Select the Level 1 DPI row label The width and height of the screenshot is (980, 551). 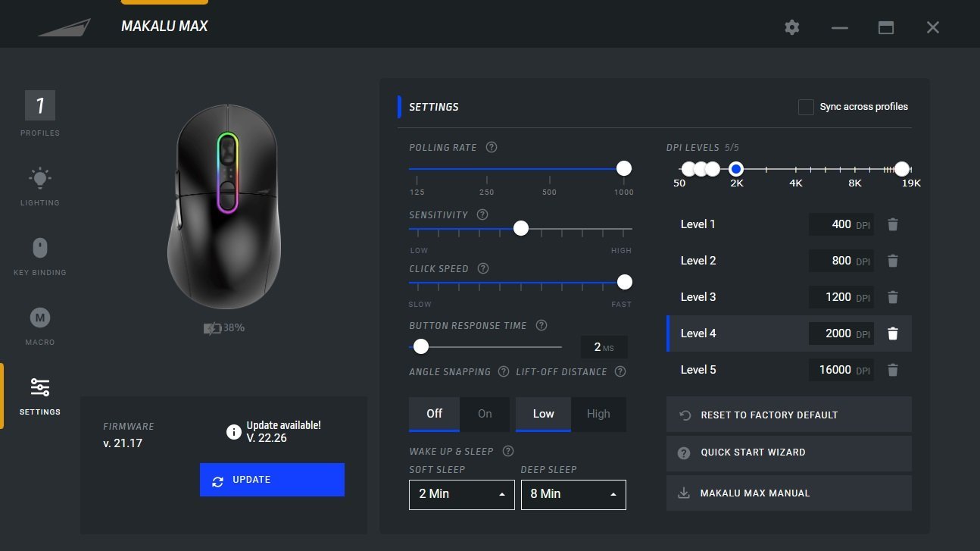click(698, 224)
